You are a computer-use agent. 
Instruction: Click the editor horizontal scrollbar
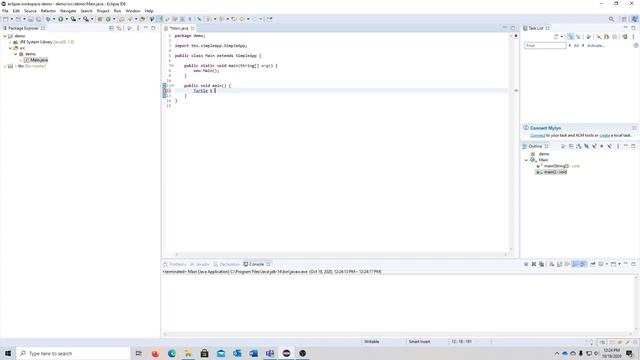[341, 254]
